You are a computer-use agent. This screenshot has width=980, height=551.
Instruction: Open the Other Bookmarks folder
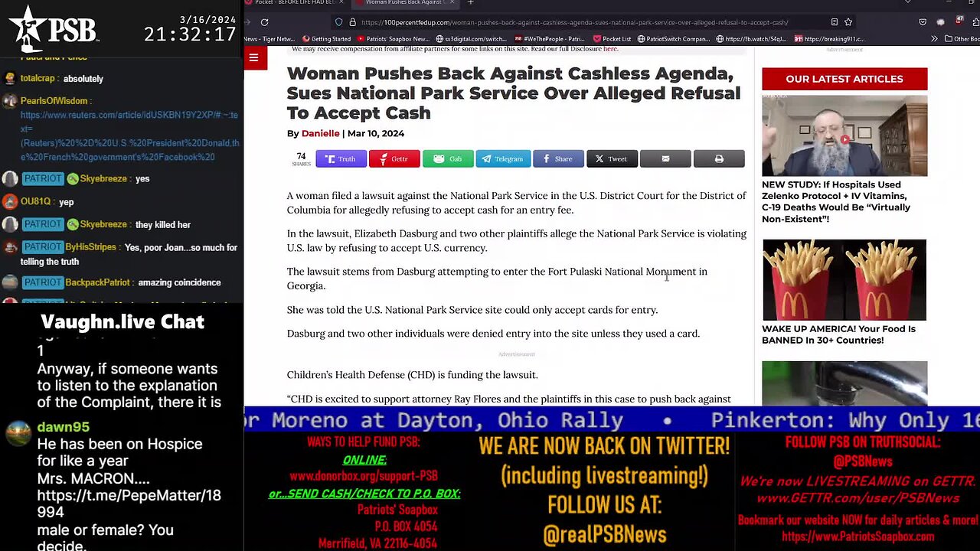tap(963, 39)
